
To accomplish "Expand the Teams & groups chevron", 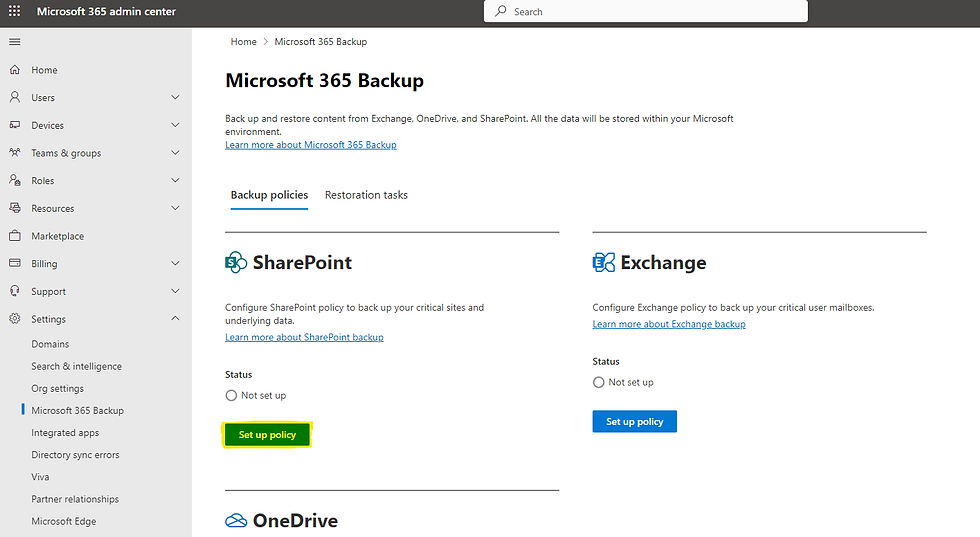I will [x=176, y=153].
